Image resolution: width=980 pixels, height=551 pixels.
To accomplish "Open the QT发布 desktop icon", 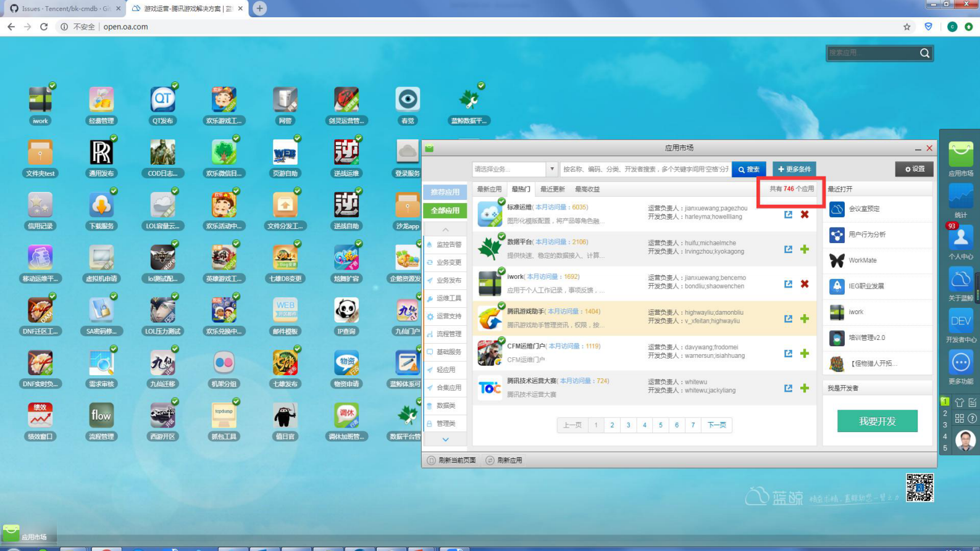I will (162, 101).
